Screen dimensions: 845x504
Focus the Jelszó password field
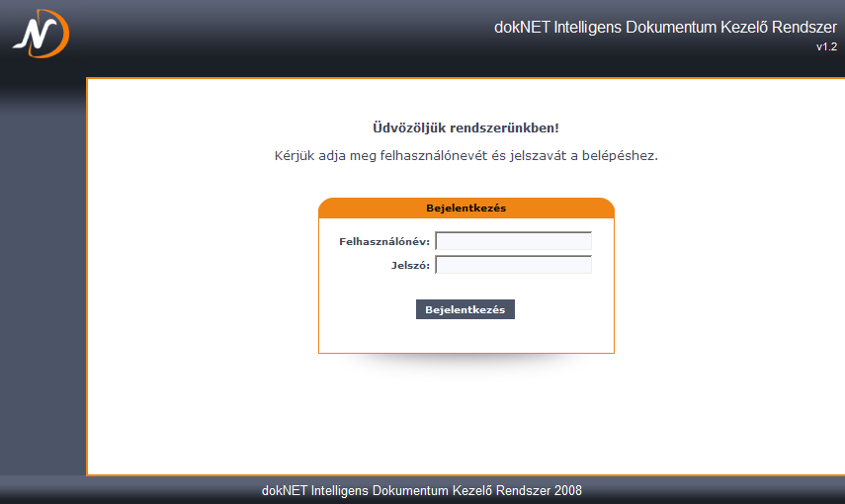(x=513, y=264)
